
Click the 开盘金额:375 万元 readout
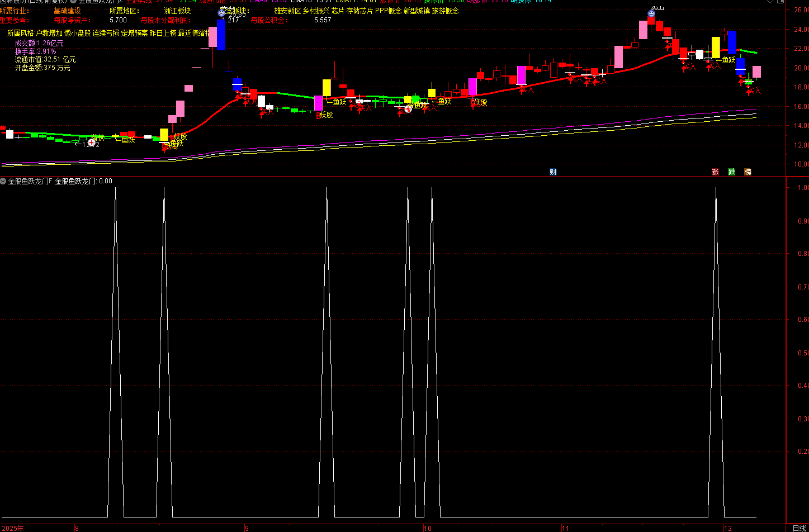pyautogui.click(x=42, y=68)
